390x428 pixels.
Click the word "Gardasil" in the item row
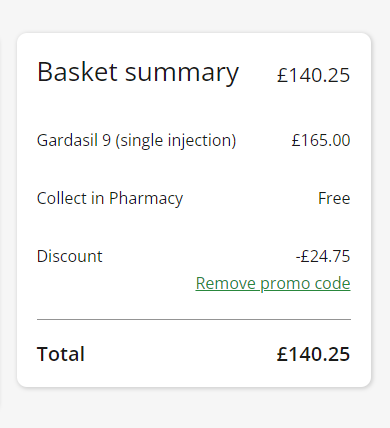click(67, 140)
